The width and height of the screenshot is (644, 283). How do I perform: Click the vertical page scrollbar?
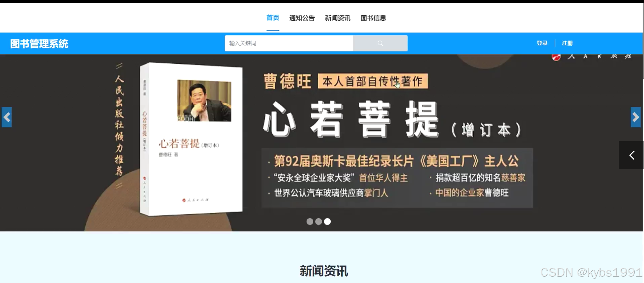tap(643, 41)
